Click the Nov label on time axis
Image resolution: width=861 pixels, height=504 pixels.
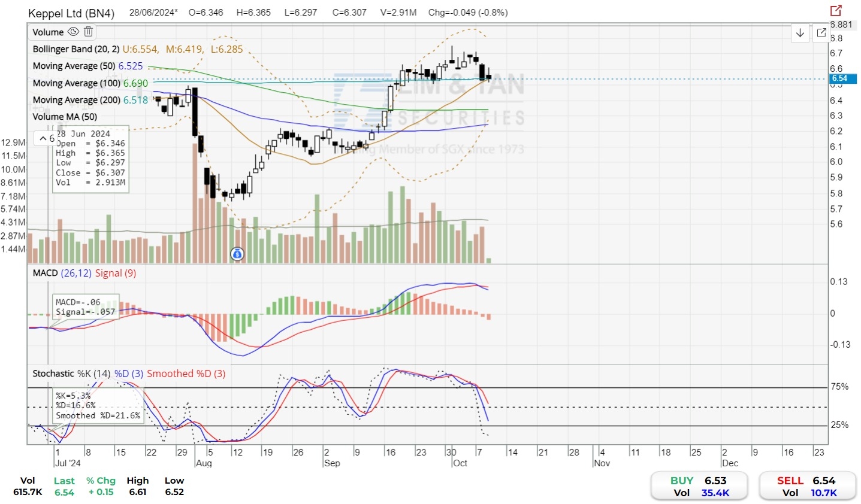[602, 463]
